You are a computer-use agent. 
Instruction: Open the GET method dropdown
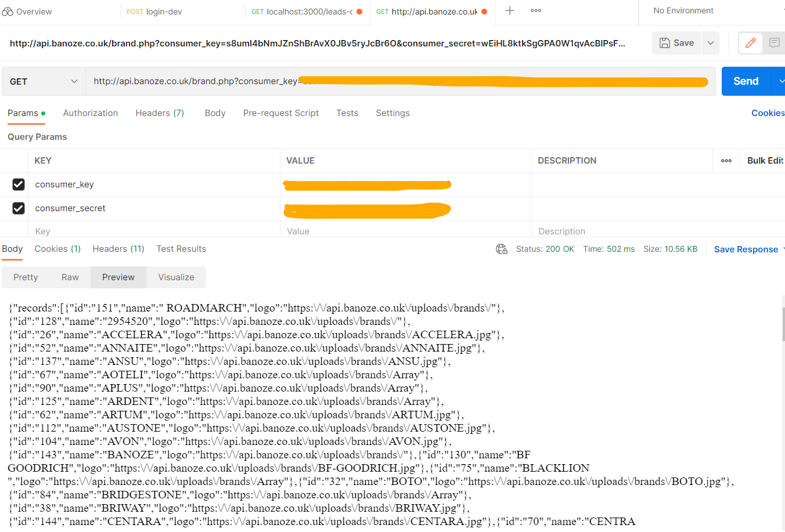(x=44, y=81)
